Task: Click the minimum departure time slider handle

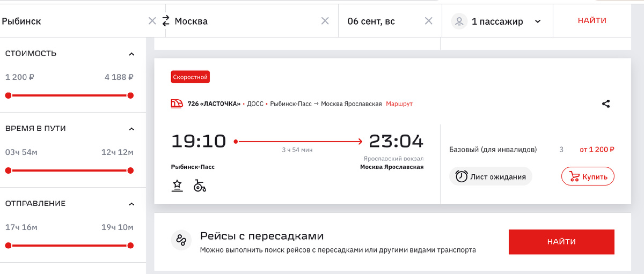Action: click(8, 246)
